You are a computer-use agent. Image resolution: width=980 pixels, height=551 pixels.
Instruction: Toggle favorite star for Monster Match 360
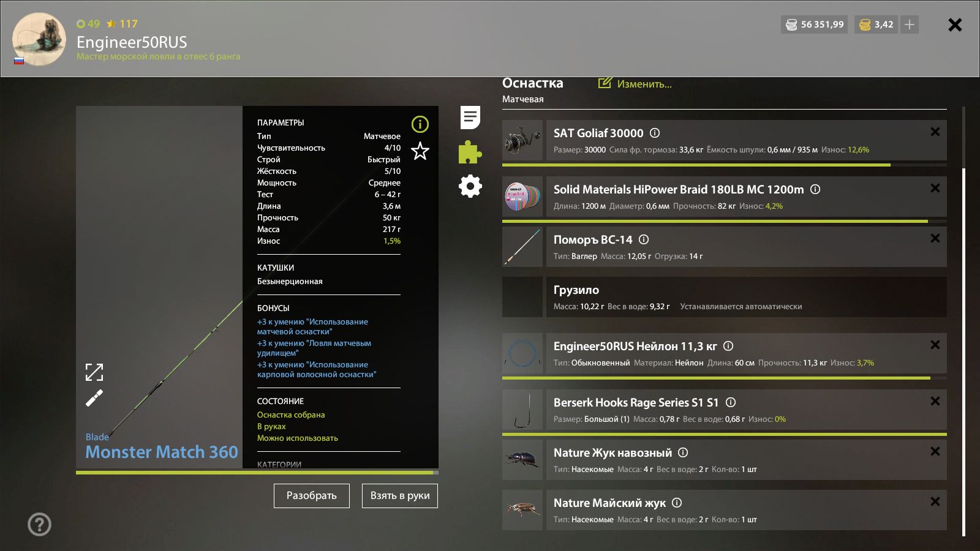(x=420, y=151)
